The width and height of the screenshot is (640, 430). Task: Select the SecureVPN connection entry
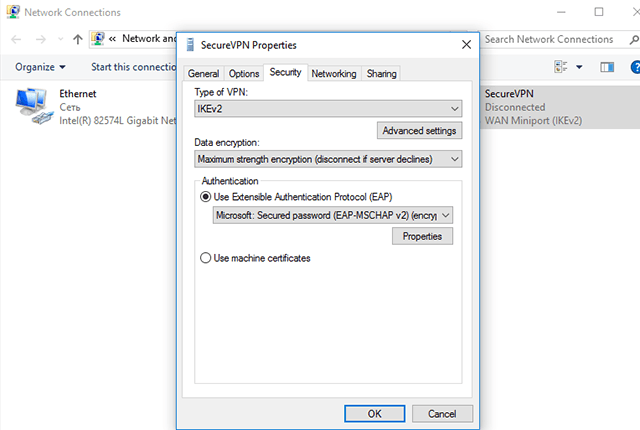[x=559, y=107]
